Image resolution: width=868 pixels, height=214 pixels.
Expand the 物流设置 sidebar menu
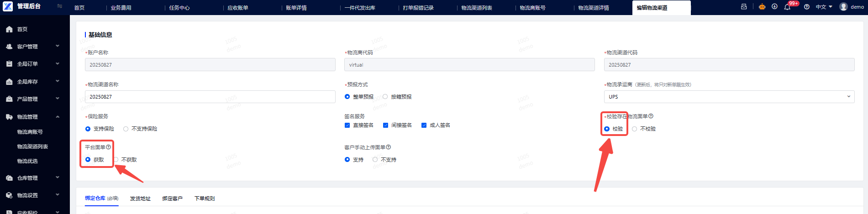[x=58, y=195]
